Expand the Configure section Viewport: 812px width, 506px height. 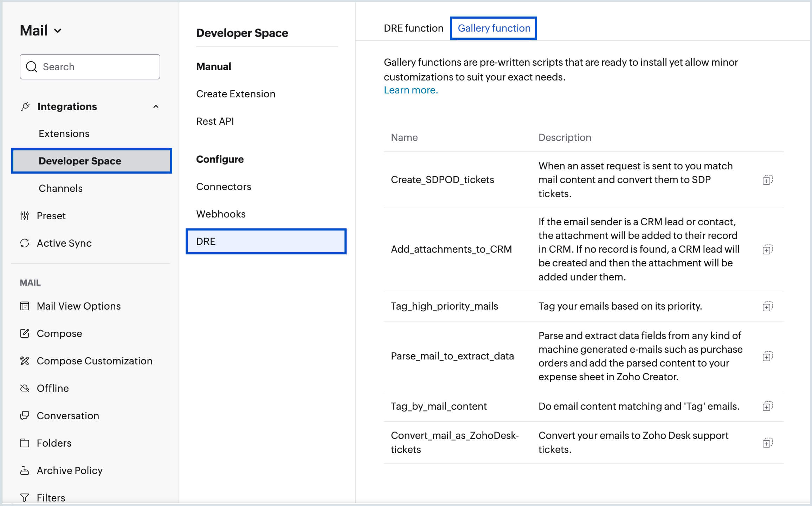tap(220, 159)
